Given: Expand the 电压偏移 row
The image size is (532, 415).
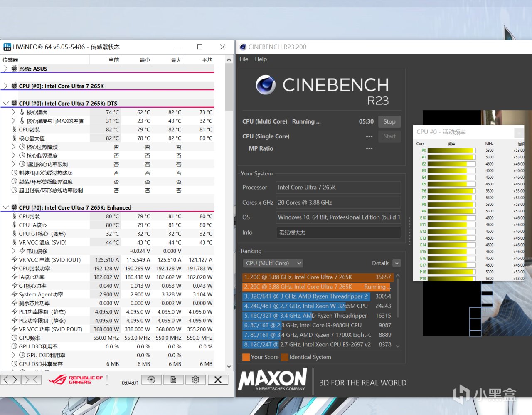Looking at the screenshot, I should pos(13,251).
